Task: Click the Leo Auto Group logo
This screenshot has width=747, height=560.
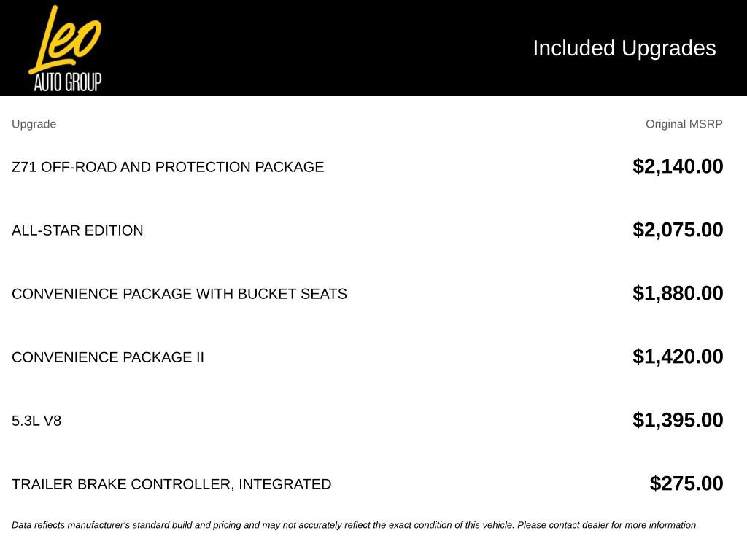Action: 65,48
